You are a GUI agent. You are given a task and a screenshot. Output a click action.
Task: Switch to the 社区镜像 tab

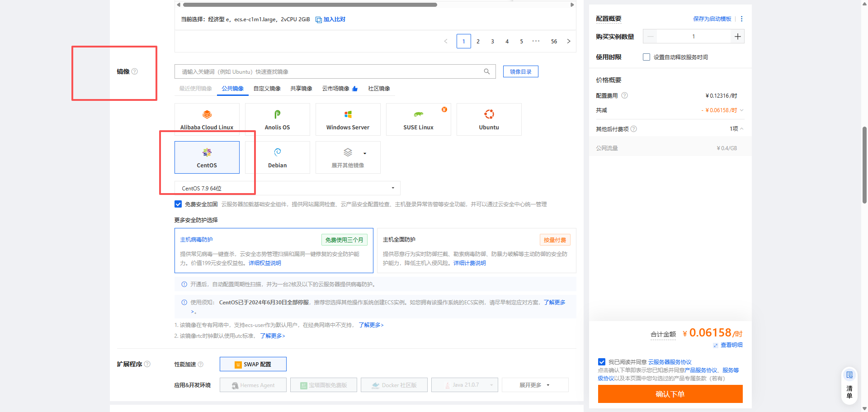(379, 89)
